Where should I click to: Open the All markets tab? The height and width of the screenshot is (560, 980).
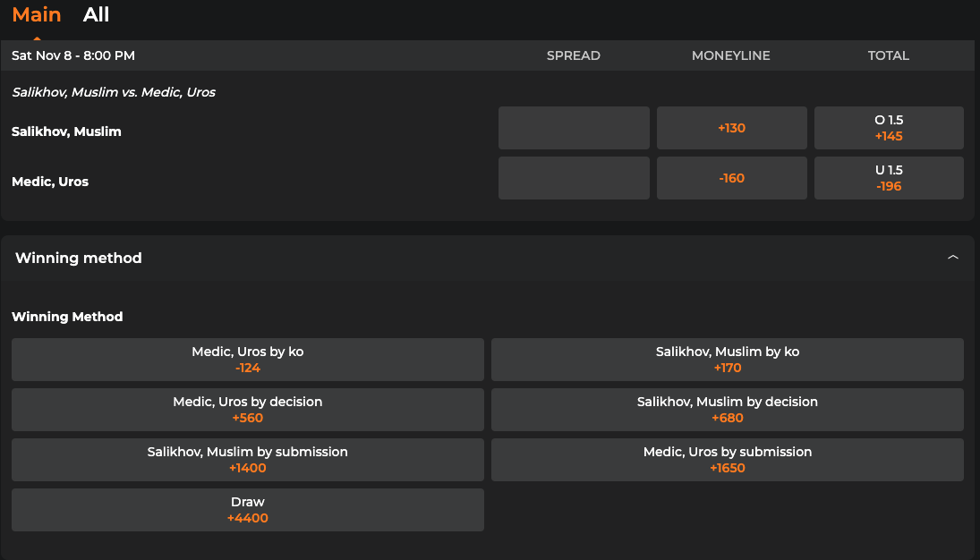click(x=96, y=15)
